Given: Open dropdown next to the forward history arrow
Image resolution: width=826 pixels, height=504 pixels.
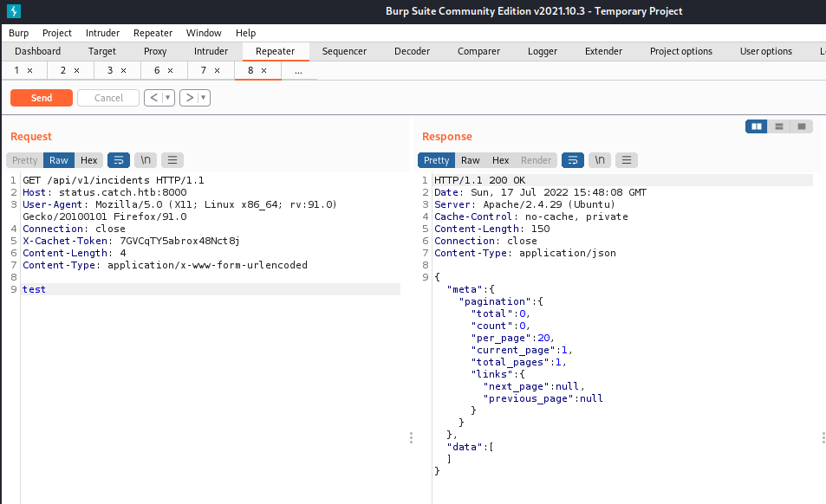Looking at the screenshot, I should tap(202, 97).
